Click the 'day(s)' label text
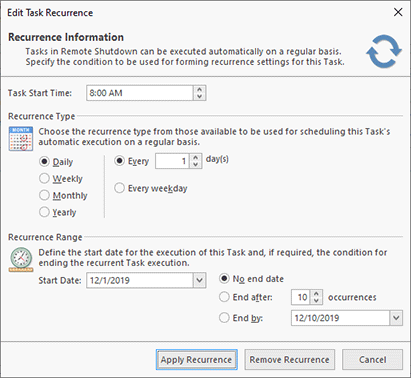 (x=217, y=159)
